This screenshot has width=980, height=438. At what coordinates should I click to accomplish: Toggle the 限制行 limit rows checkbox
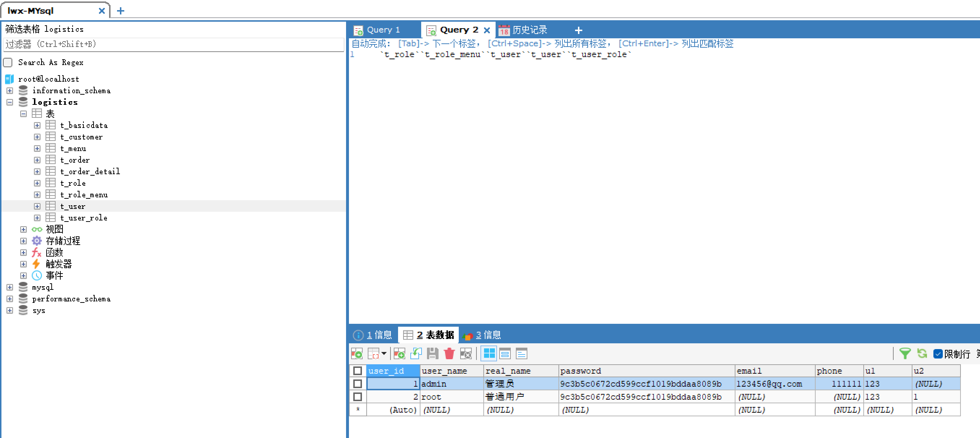pos(937,354)
